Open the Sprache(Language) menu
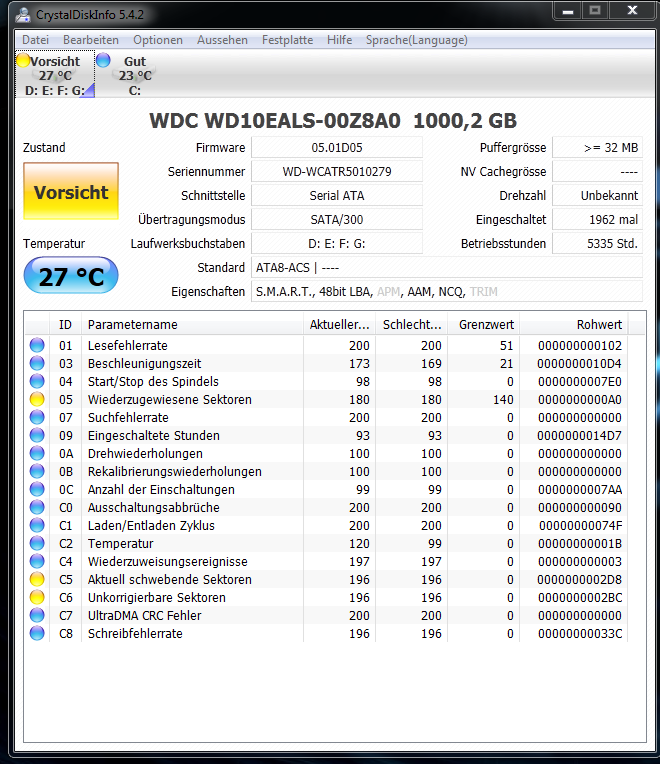Screen dimensions: 660x764 coord(416,40)
